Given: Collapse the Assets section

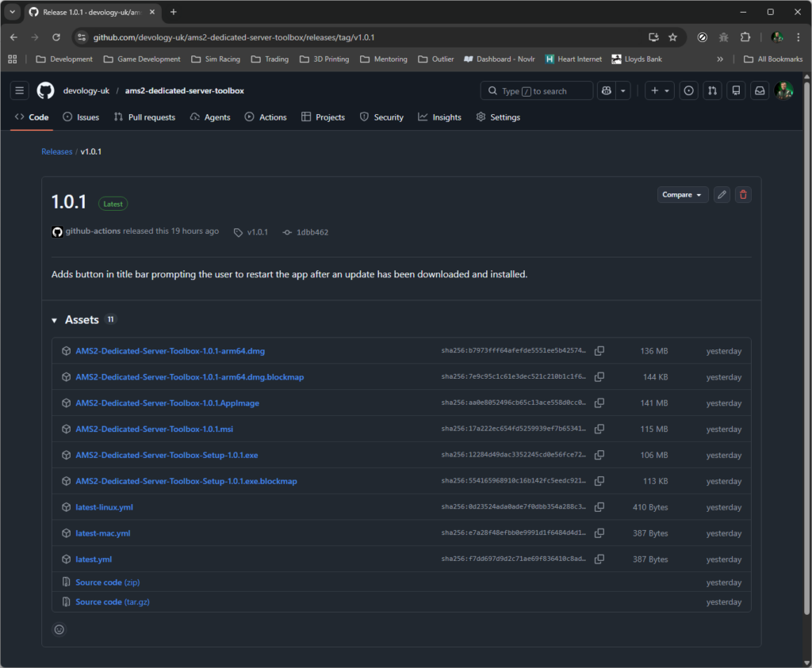Looking at the screenshot, I should coord(55,320).
